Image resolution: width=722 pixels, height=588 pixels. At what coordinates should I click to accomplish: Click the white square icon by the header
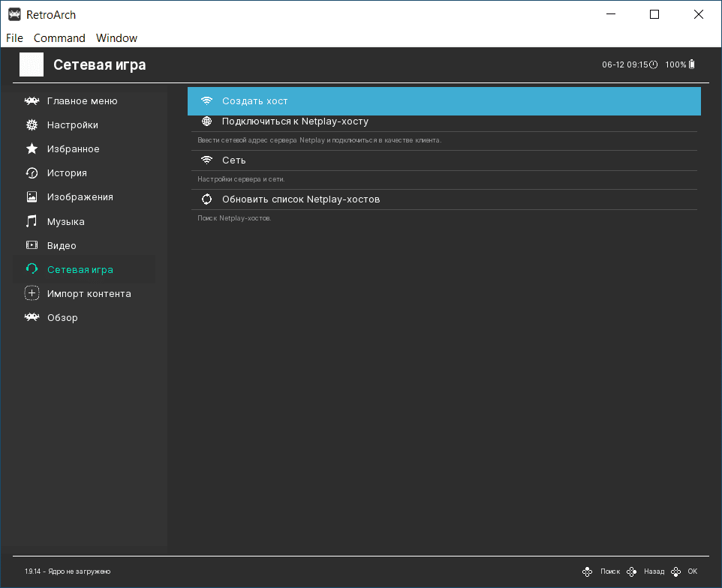[x=32, y=64]
